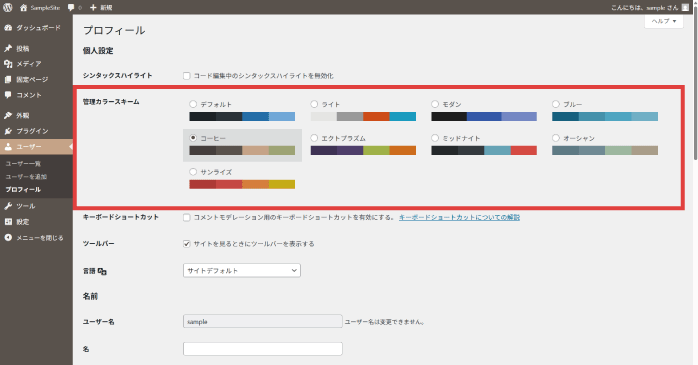The width and height of the screenshot is (698, 365).
Task: Click the ツール wrench icon
Action: [8, 206]
